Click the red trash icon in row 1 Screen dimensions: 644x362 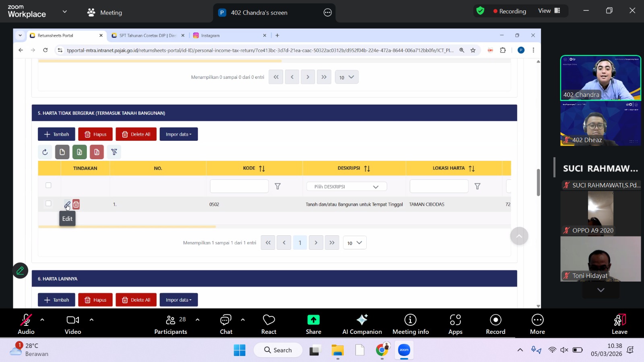pyautogui.click(x=76, y=204)
